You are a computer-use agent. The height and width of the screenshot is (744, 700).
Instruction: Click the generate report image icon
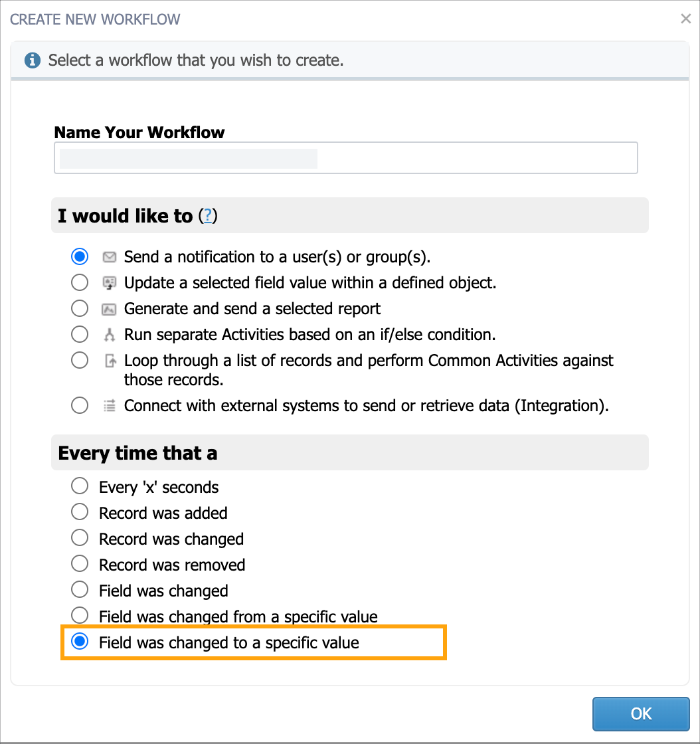[110, 310]
